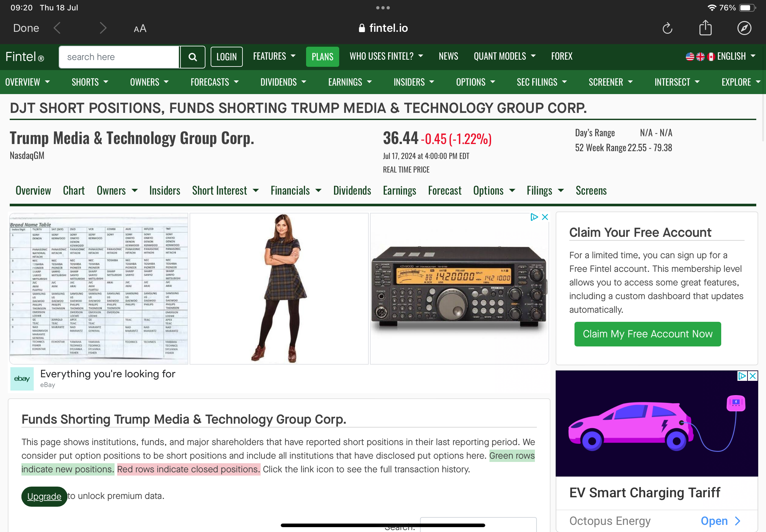Screen dimensions: 766x532
Task: Tap the three-dot multitasking indicator
Action: [x=383, y=8]
